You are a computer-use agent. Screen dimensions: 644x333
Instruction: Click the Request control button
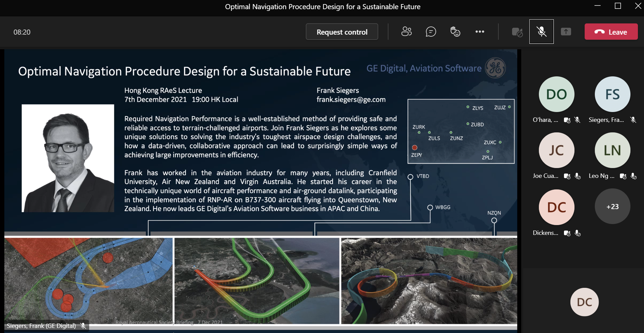pos(342,32)
